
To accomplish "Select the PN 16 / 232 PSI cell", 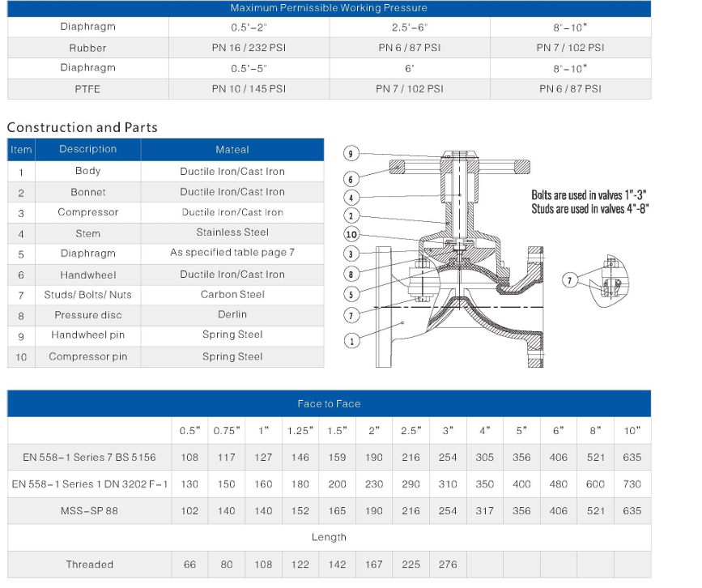I will click(249, 48).
